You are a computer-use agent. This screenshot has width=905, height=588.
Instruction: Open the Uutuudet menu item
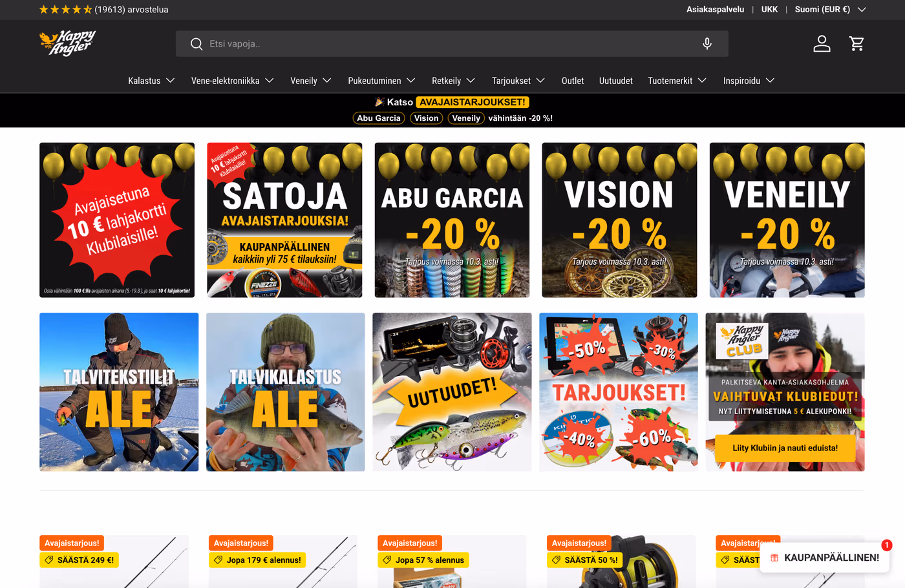tap(616, 81)
